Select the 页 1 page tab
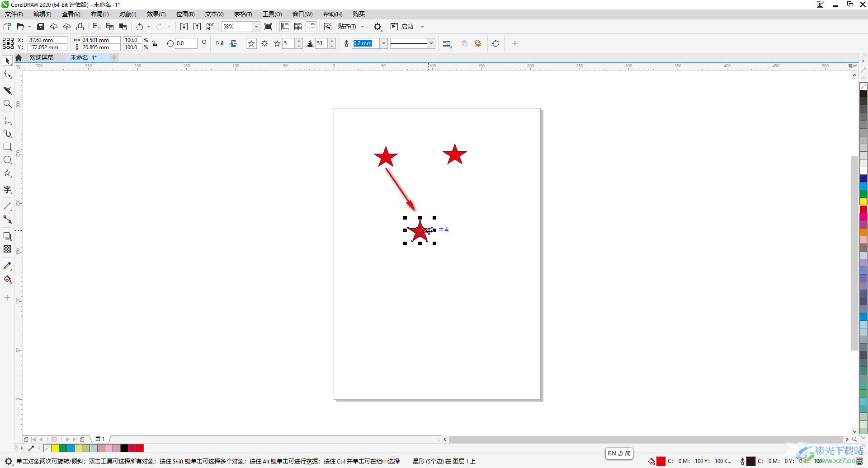The height and width of the screenshot is (468, 868). pos(100,439)
